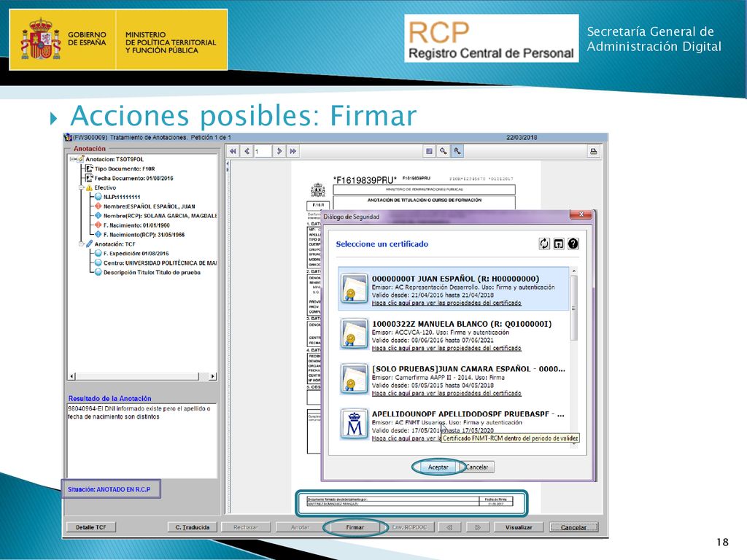
Task: Select FNMT APELLIDOUNOPF certificate icon
Action: coord(354,424)
